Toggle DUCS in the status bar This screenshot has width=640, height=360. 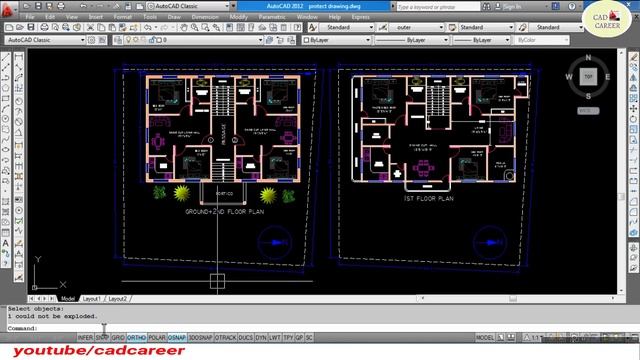coord(245,338)
